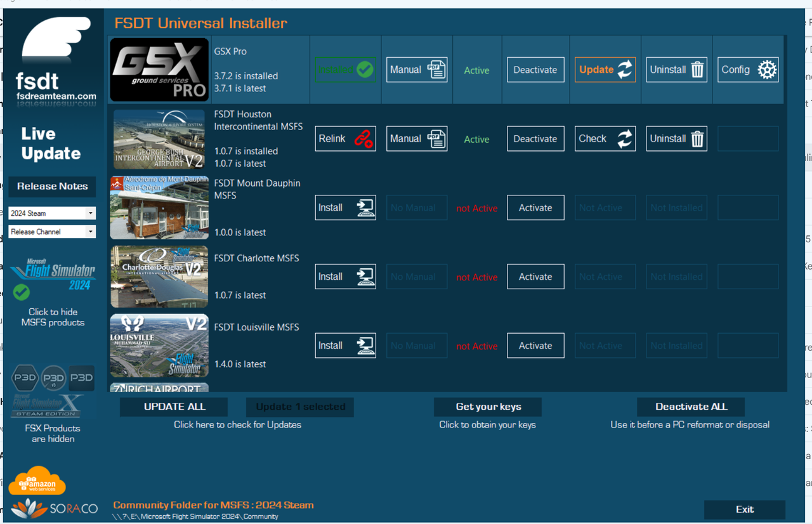Image resolution: width=812 pixels, height=524 pixels.
Task: Open fsdreamteam.com via the fsdt logo
Action: (56, 62)
